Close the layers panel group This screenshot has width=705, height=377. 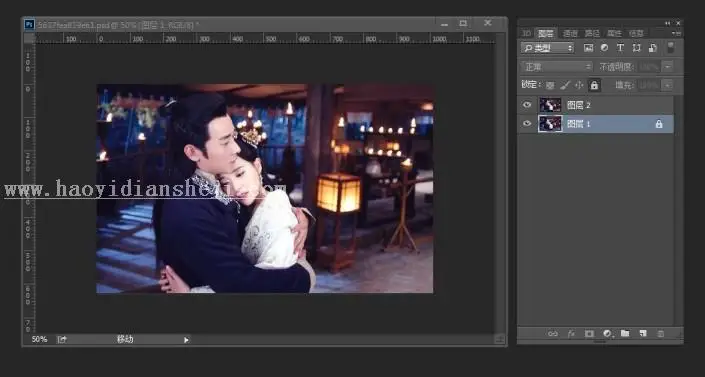point(678,23)
